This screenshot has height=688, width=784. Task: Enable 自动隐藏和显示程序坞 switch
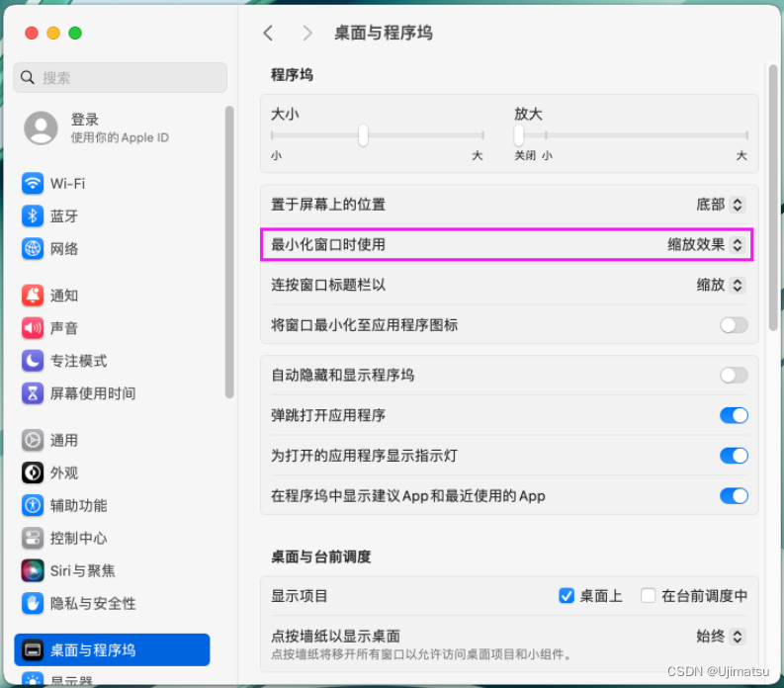[x=734, y=375]
